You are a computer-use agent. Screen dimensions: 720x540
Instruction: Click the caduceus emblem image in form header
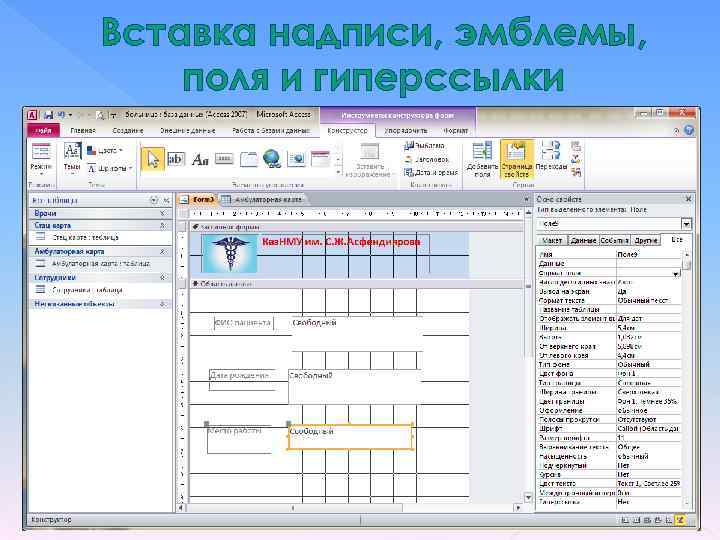(x=230, y=254)
